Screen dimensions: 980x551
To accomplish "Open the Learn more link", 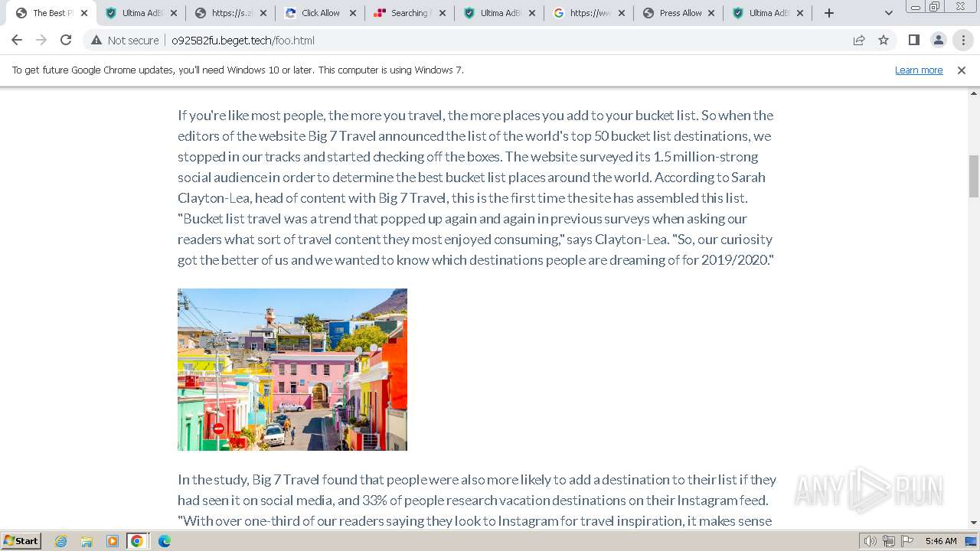I will pos(919,70).
